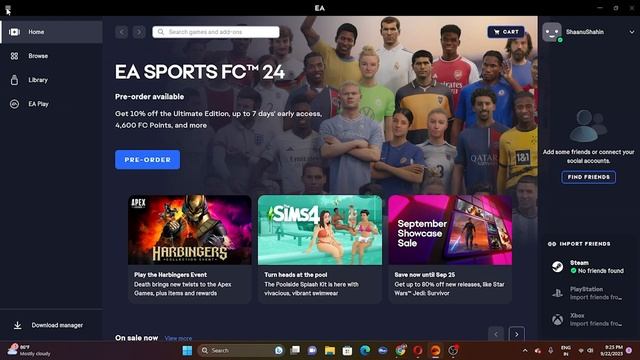
Task: Click 'Save now until Sep 25' title
Action: 424,275
